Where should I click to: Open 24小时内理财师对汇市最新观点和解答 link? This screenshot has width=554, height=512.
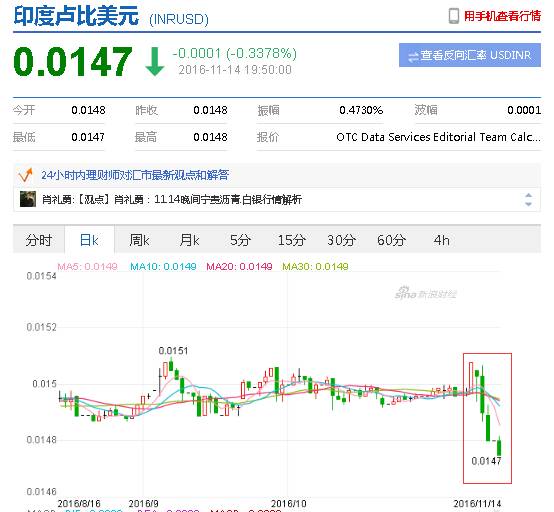point(135,175)
